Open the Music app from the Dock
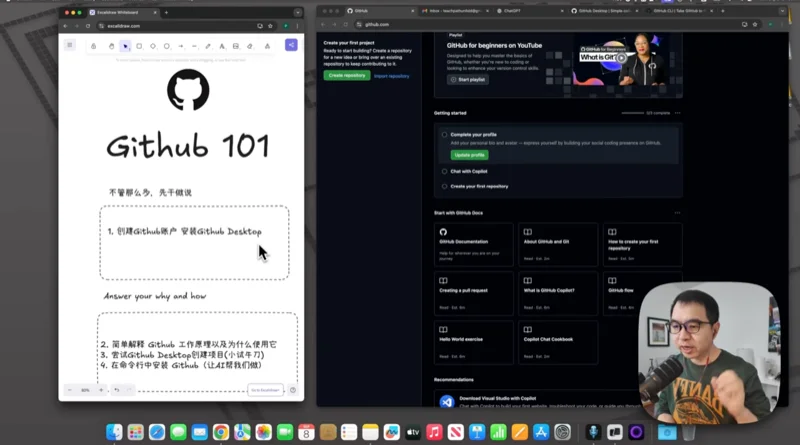The image size is (800, 445). click(x=434, y=432)
